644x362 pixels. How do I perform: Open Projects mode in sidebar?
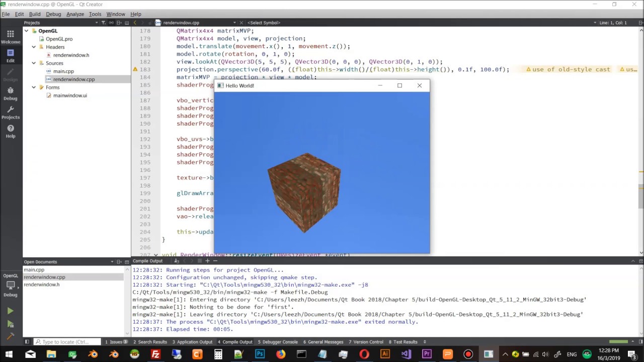[x=11, y=113]
